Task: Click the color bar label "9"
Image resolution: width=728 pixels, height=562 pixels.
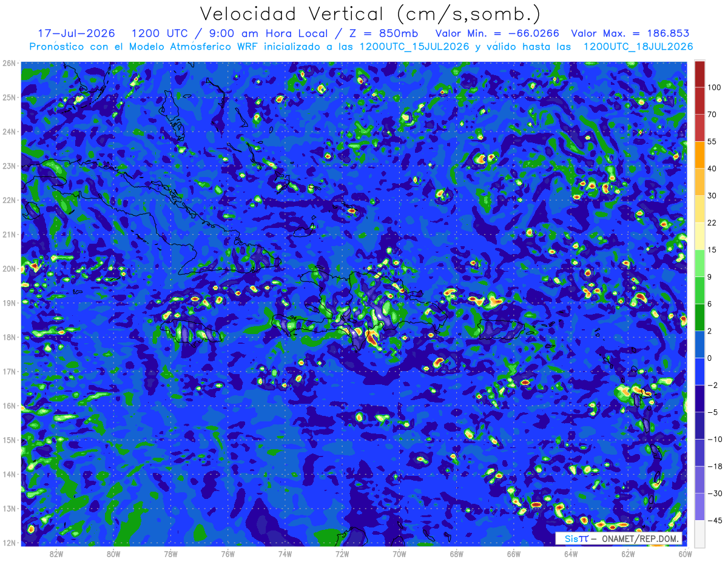Action: coord(710,276)
